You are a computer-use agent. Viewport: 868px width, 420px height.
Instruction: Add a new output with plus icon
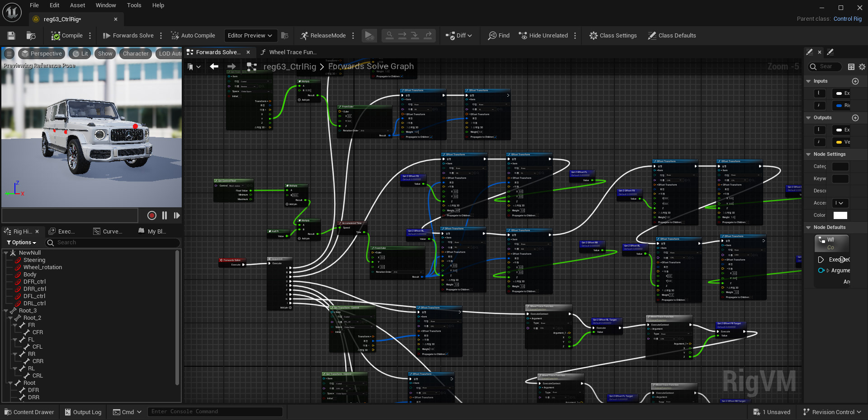(855, 118)
